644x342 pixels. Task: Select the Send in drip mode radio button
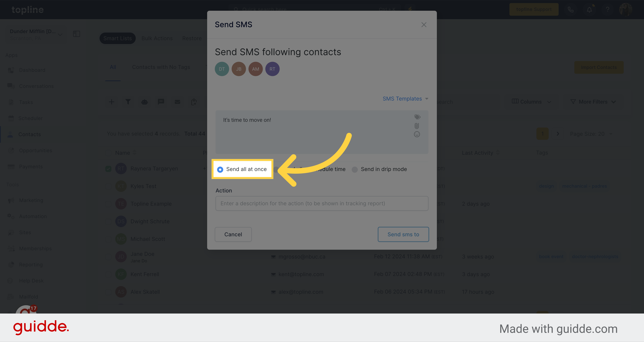[x=355, y=169]
